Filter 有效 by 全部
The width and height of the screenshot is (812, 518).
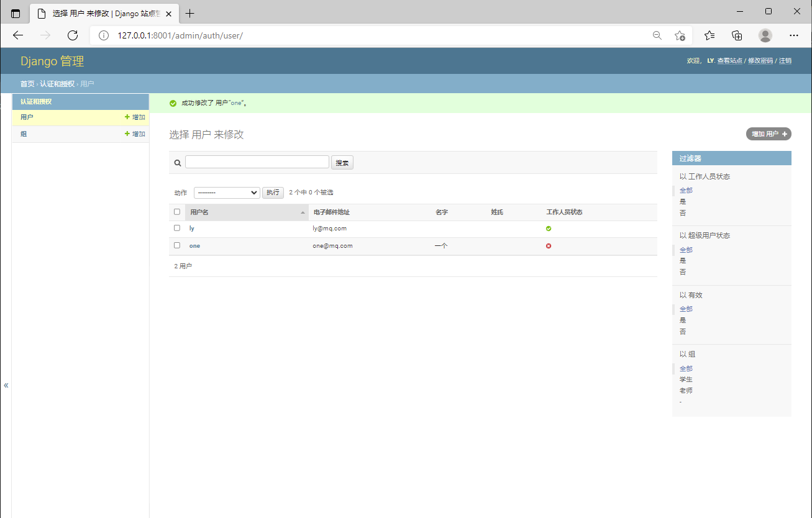(686, 309)
